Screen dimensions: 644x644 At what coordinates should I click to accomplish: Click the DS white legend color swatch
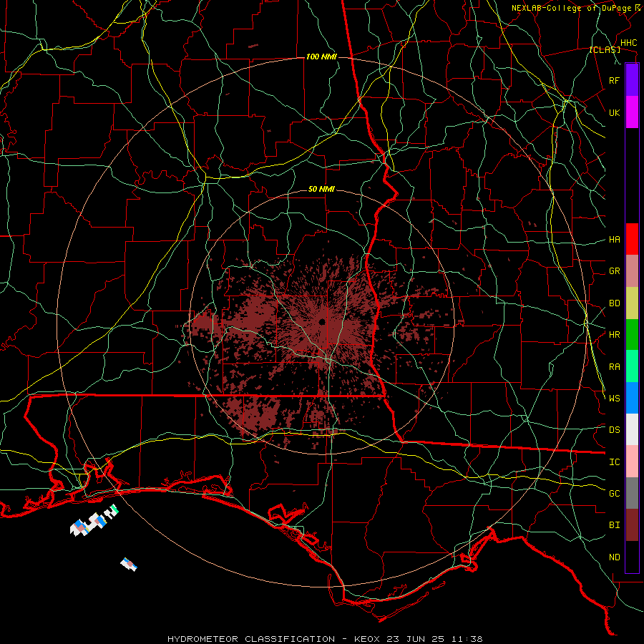tap(632, 429)
